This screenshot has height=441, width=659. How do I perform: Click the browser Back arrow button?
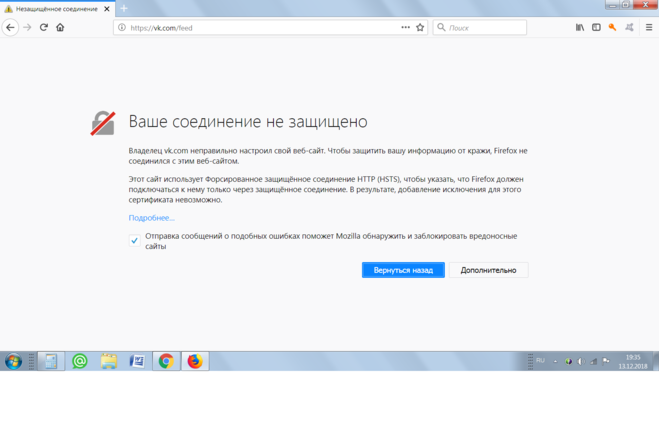coord(11,28)
